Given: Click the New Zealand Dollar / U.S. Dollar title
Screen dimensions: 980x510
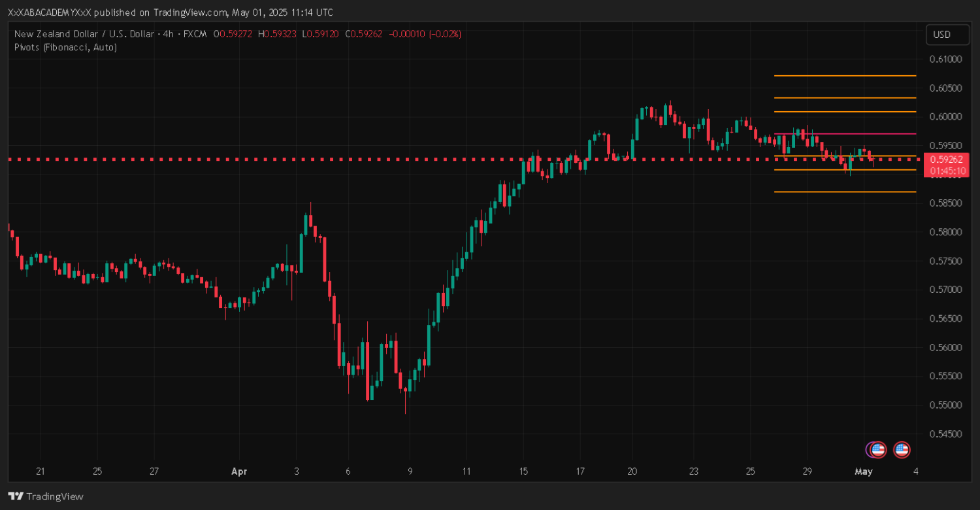Looking at the screenshot, I should coord(84,33).
